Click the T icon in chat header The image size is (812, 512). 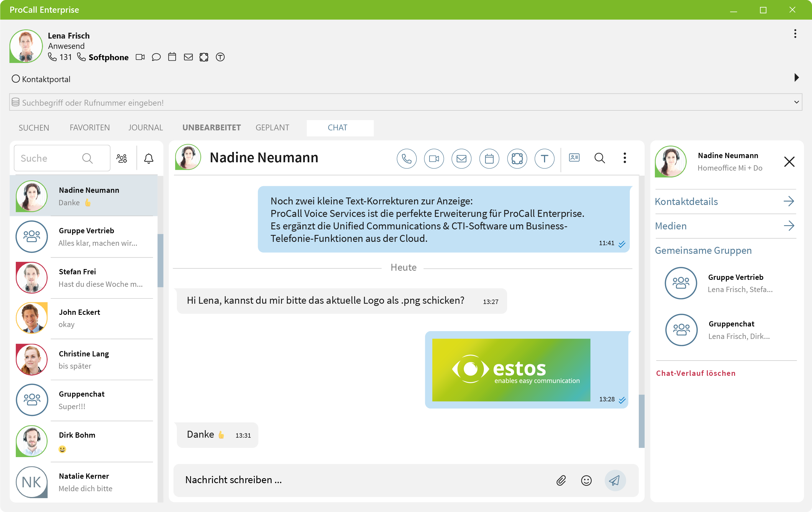click(544, 158)
